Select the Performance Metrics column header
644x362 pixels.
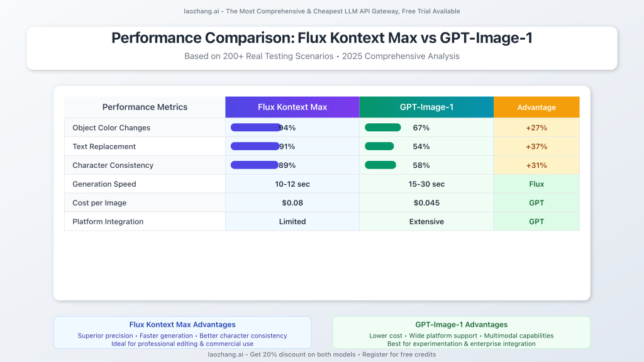[x=145, y=107]
